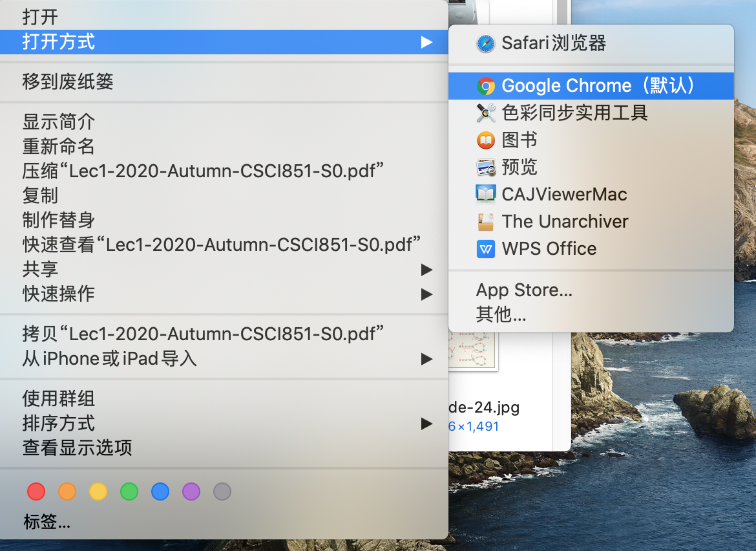
Task: Open with Safari浏览器
Action: click(591, 43)
